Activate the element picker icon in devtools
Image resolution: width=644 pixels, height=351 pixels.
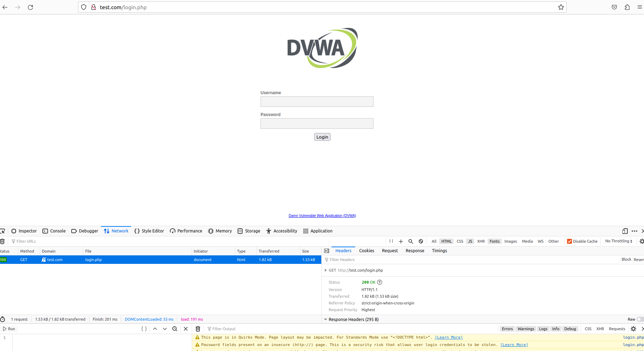[2, 231]
